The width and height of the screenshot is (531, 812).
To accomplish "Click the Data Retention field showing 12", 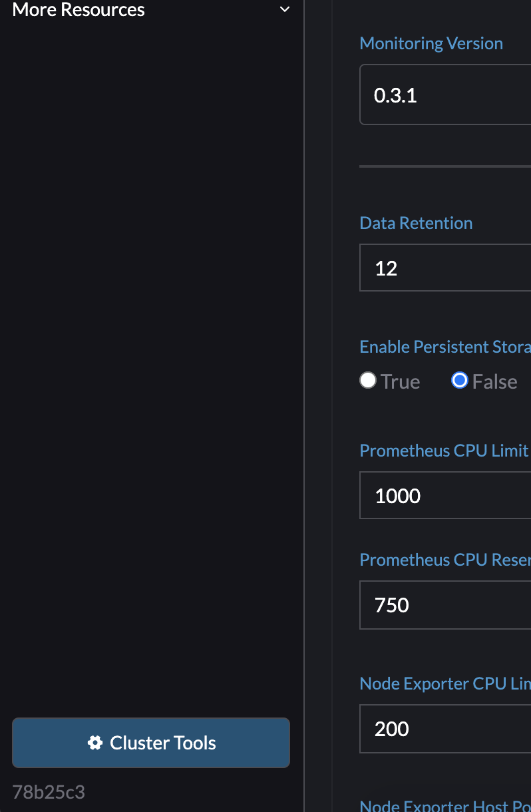I will tap(444, 268).
